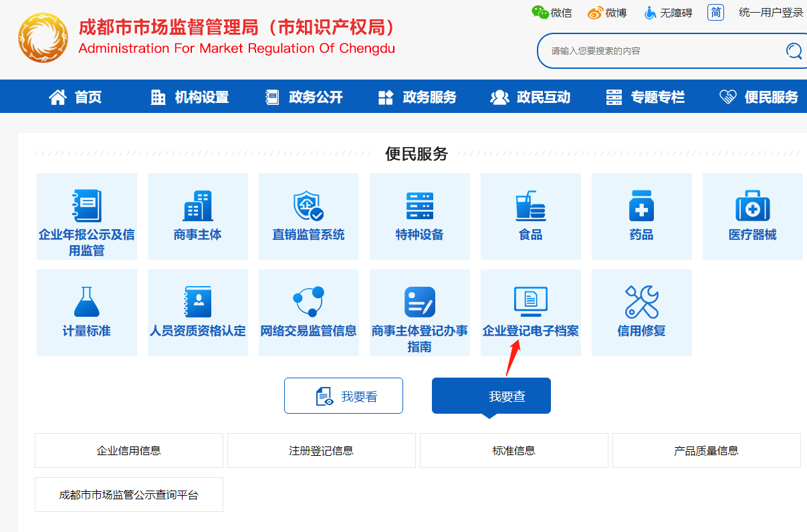The width and height of the screenshot is (807, 532).
Task: Focus the site search input field
Action: coord(662,51)
